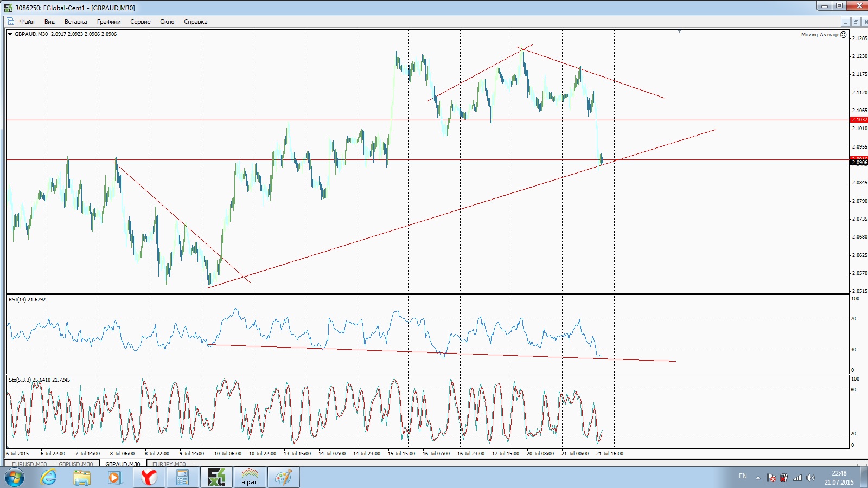Open Paint from the taskbar
The width and height of the screenshot is (868, 488).
pyautogui.click(x=283, y=478)
